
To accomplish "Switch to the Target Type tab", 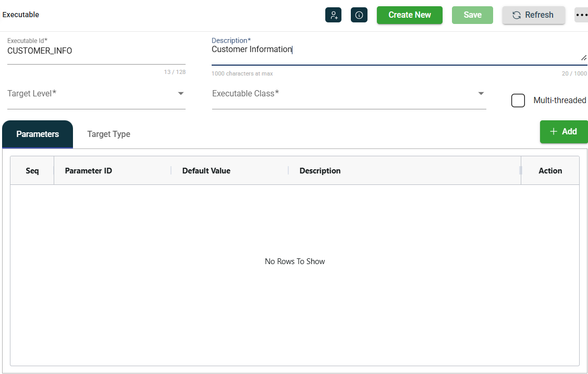I will click(108, 134).
